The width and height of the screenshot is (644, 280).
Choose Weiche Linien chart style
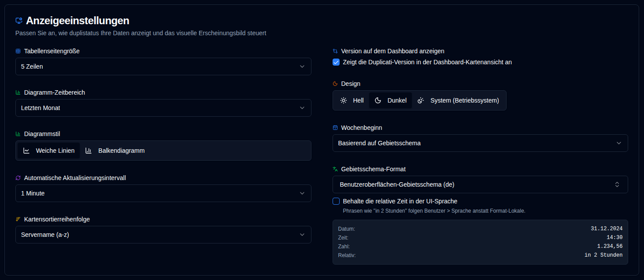[x=49, y=151]
